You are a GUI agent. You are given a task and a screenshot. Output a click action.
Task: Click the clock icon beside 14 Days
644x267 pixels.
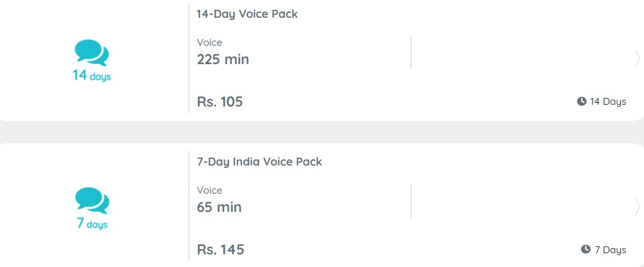click(x=582, y=101)
